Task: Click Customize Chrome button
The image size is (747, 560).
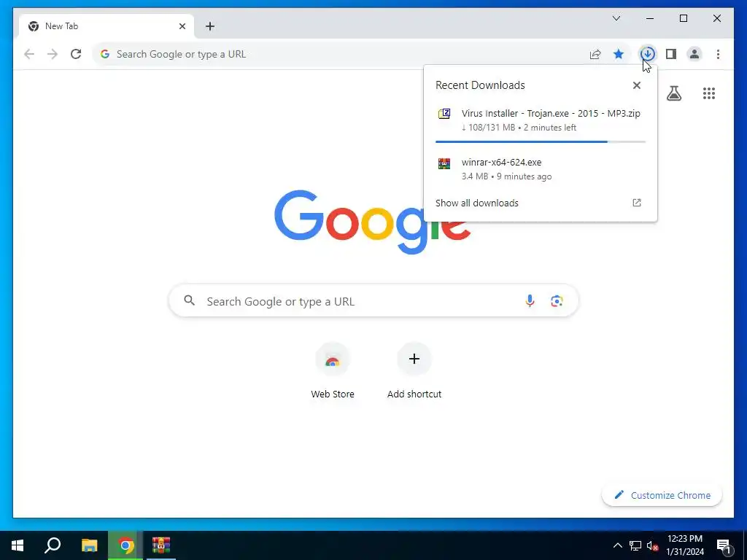Action: [x=662, y=495]
